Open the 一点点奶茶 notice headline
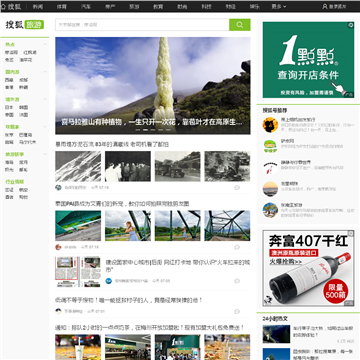 pos(150,328)
